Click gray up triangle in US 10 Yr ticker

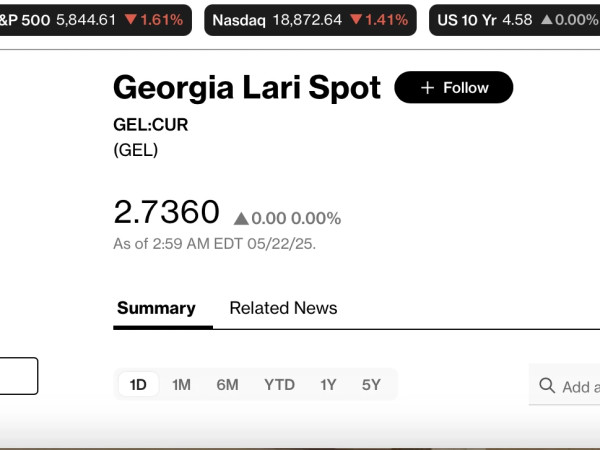547,19
